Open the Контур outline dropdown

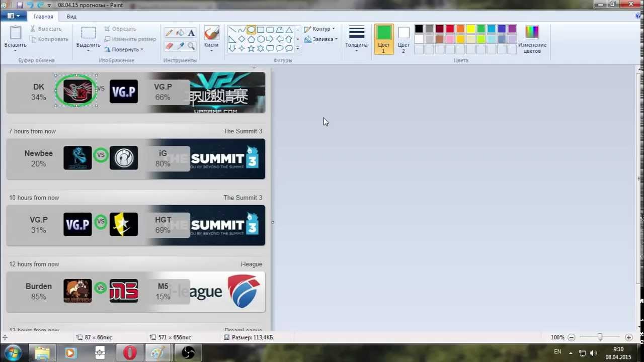coord(319,29)
